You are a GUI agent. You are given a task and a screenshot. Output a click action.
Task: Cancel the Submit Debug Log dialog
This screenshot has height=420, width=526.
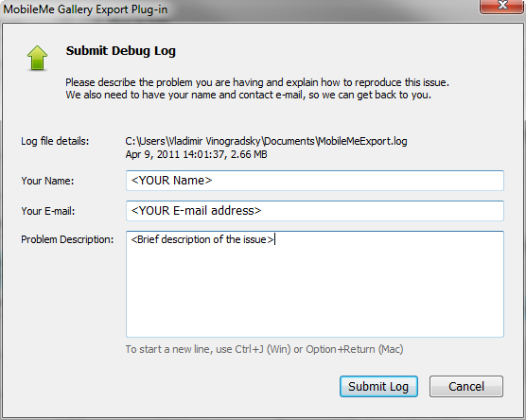[x=466, y=387]
